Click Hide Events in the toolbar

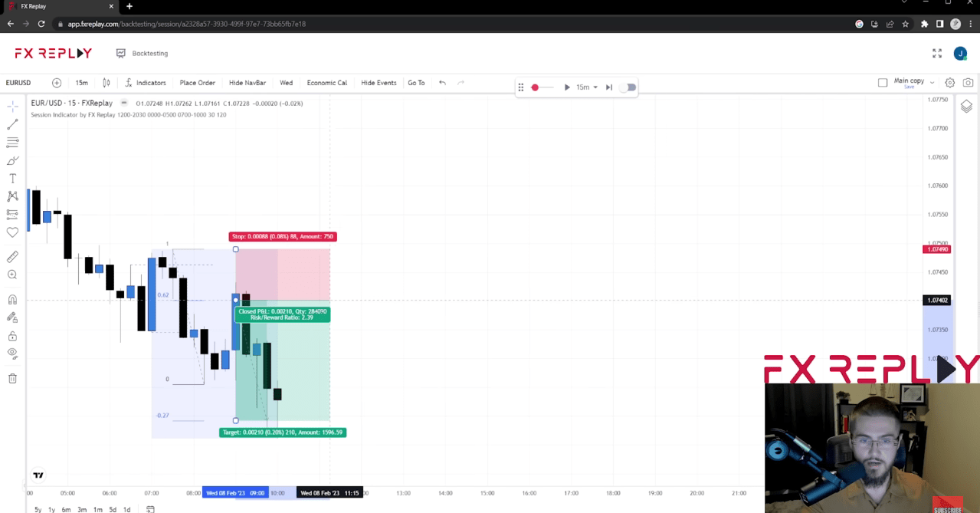pyautogui.click(x=379, y=83)
